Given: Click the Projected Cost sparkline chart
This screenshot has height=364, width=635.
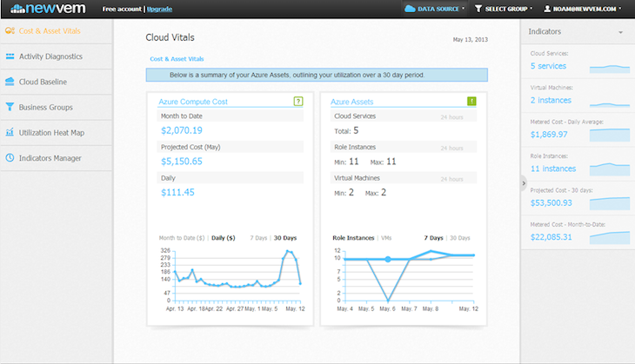Looking at the screenshot, I should (x=610, y=203).
